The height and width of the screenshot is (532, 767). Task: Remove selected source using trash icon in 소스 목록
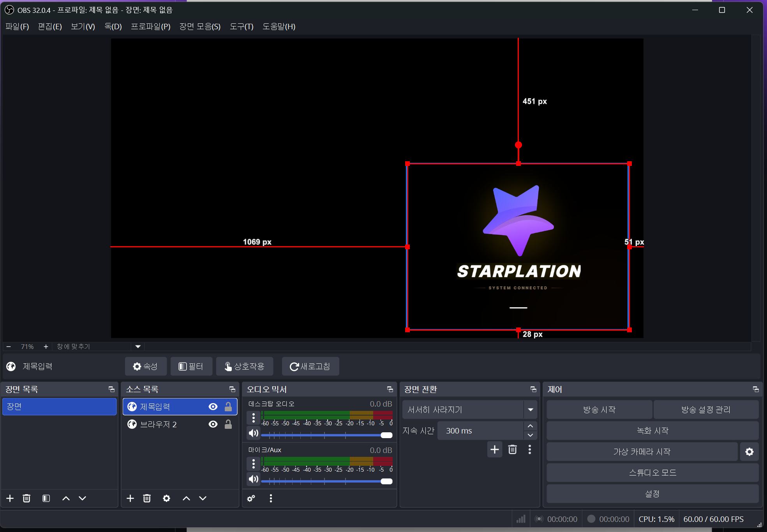point(147,498)
